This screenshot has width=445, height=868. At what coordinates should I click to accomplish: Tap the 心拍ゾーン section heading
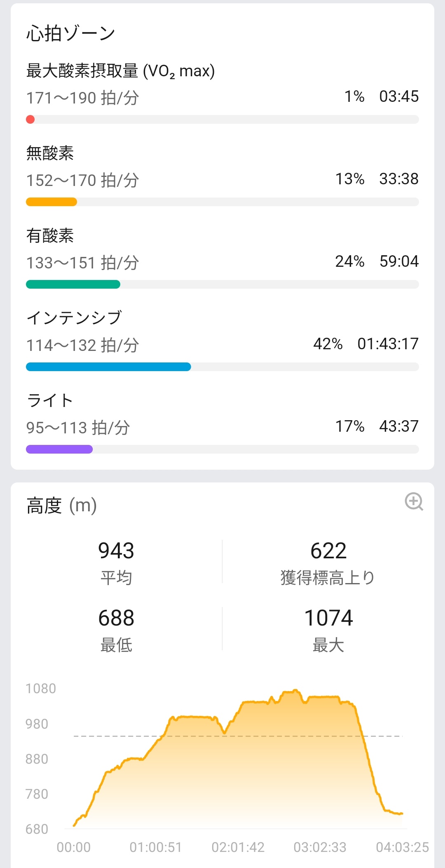[70, 33]
